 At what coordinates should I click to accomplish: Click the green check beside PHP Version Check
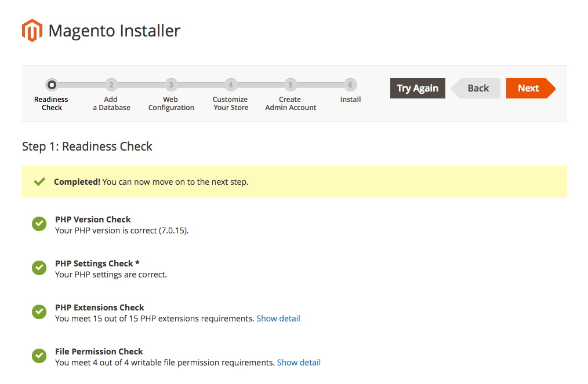tap(39, 224)
